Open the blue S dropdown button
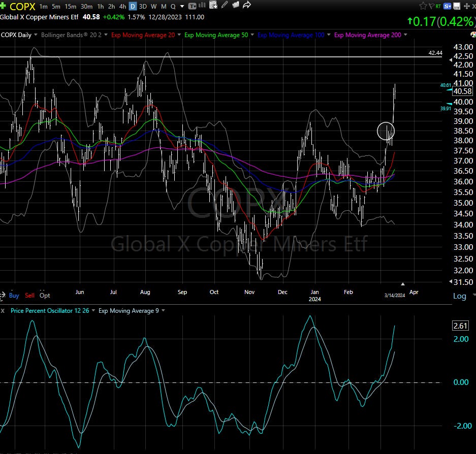The width and height of the screenshot is (476, 454). [x=447, y=6]
